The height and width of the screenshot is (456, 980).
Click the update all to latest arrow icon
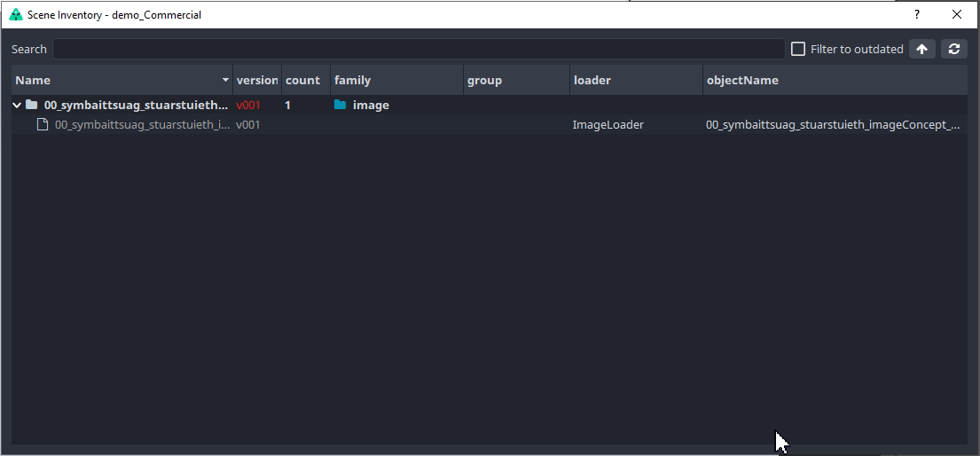922,50
